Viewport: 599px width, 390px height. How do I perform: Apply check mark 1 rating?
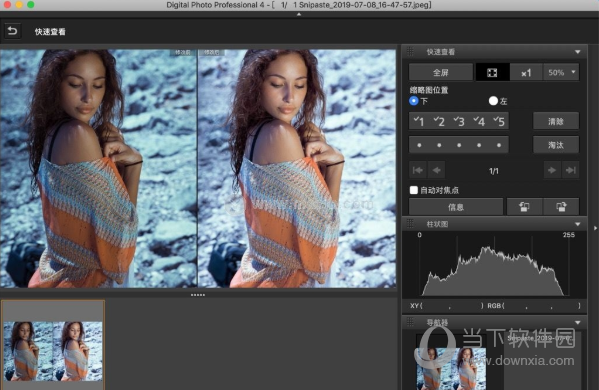[419, 121]
